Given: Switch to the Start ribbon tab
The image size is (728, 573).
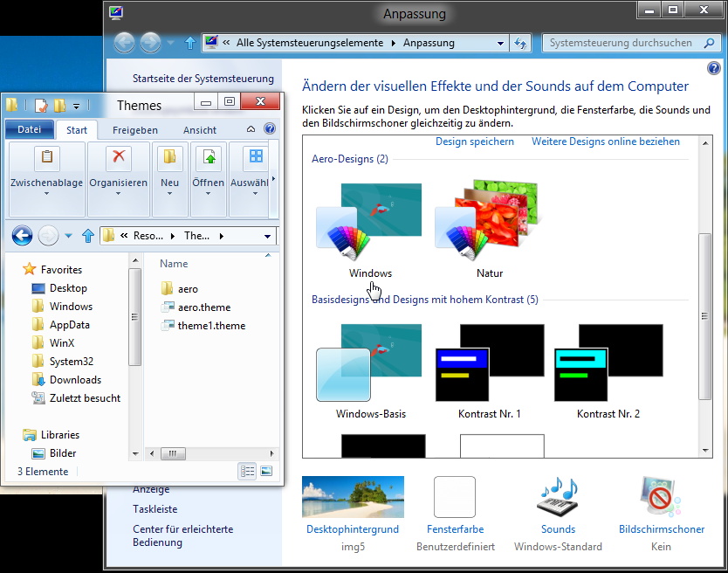Looking at the screenshot, I should point(77,130).
